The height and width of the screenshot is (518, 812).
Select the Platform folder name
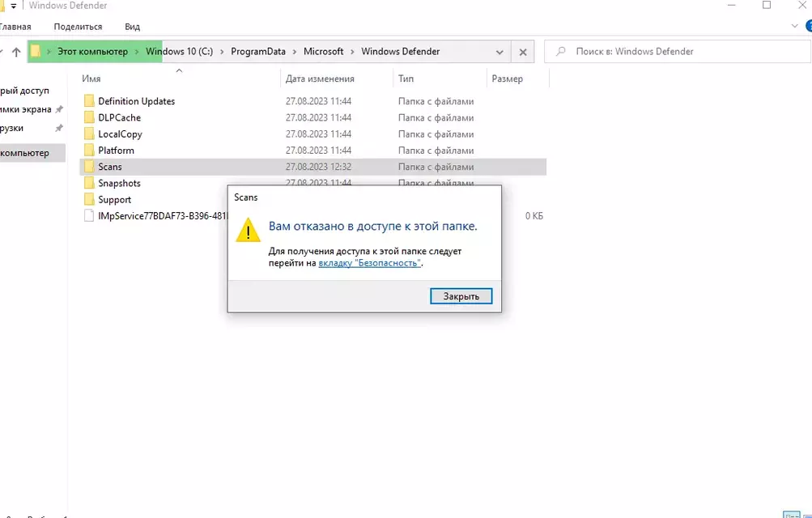click(116, 150)
